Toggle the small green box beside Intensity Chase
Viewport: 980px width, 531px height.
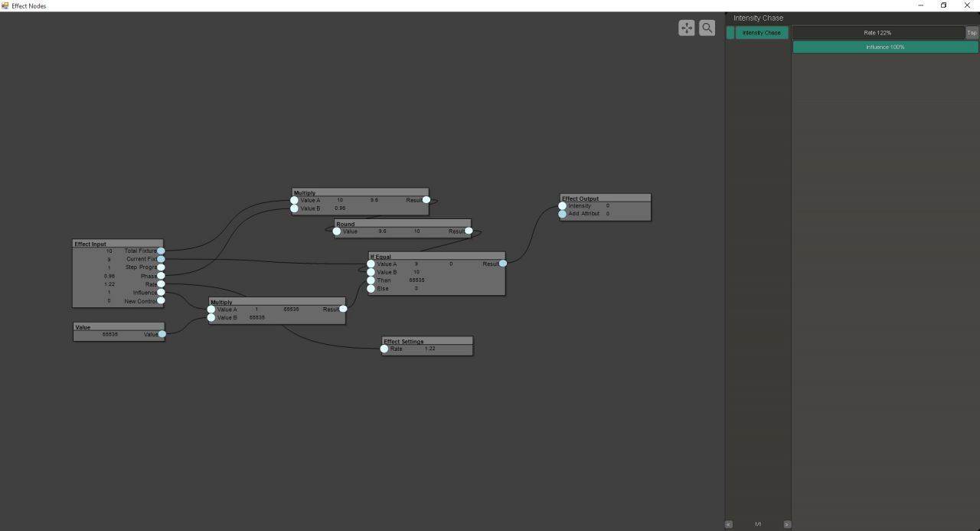pyautogui.click(x=730, y=33)
